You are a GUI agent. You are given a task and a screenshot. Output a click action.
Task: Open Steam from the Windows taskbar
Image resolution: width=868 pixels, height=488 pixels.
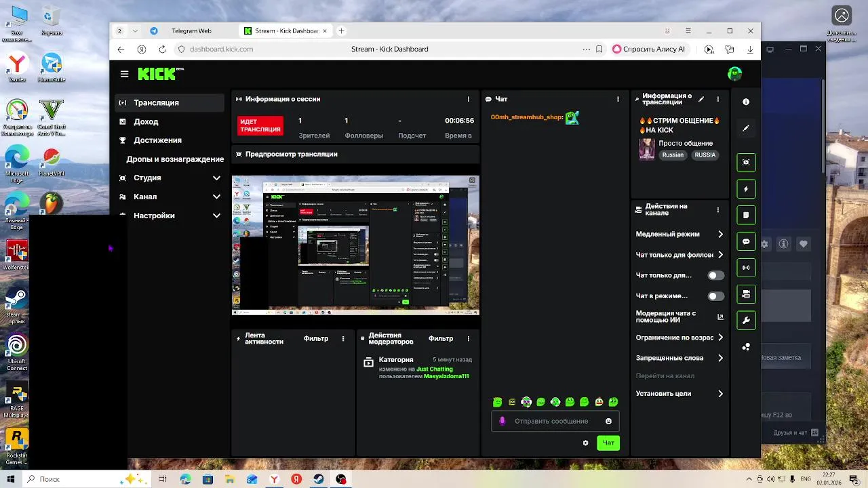pos(318,479)
